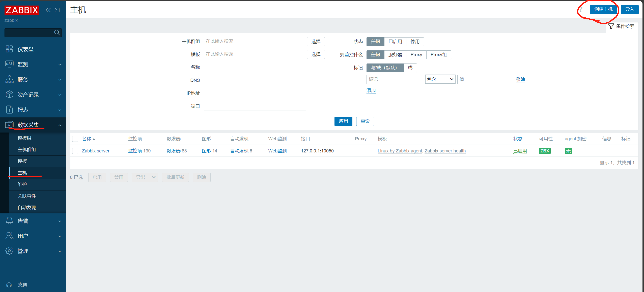Click the ZABBIX logo
The width and height of the screenshot is (644, 292).
22,10
